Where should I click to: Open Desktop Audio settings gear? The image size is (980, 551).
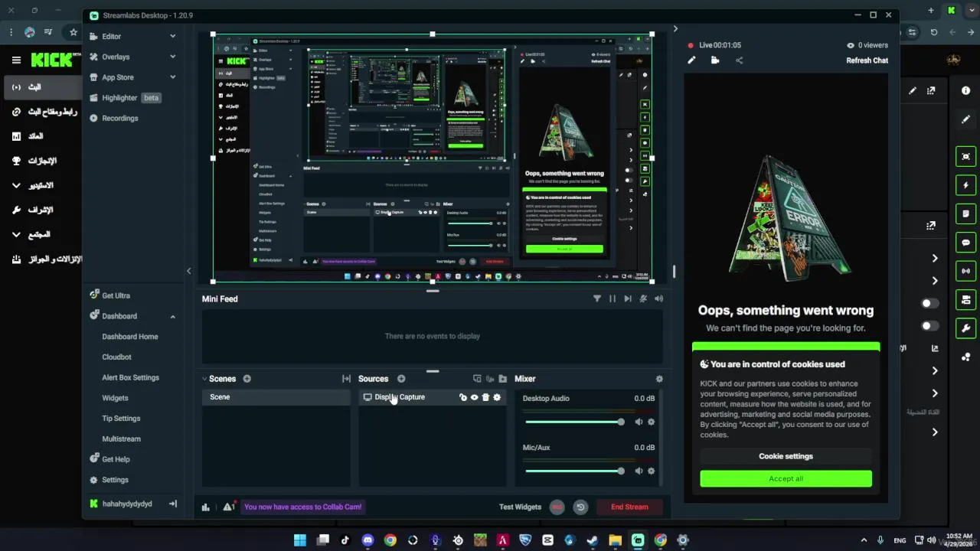(x=652, y=422)
